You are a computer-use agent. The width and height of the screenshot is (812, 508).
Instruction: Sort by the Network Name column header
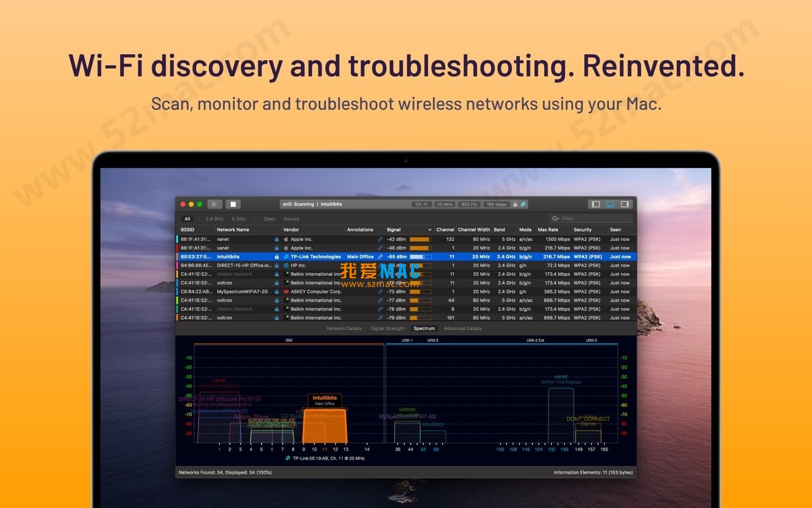[233, 230]
